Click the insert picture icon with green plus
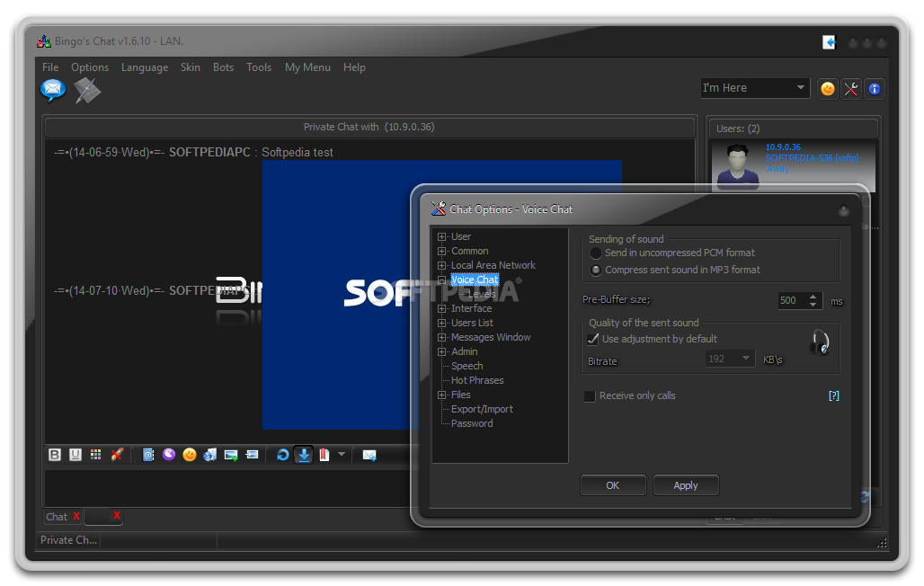Viewport: 924px width, 586px height. point(231,455)
